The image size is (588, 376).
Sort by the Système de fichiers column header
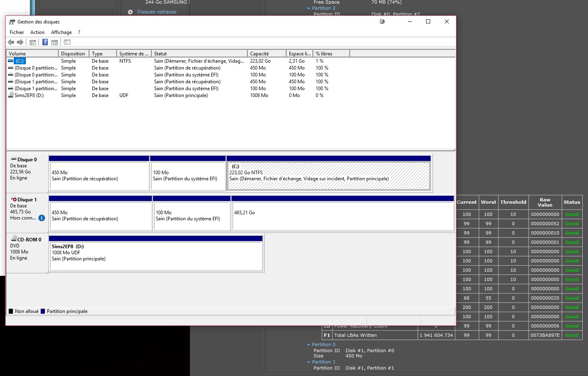[x=134, y=53]
